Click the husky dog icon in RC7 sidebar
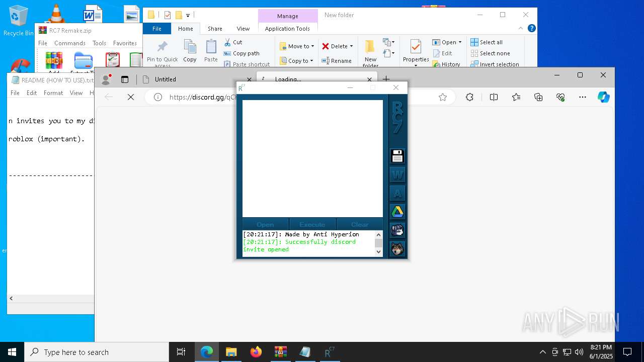644x362 pixels. pyautogui.click(x=397, y=230)
